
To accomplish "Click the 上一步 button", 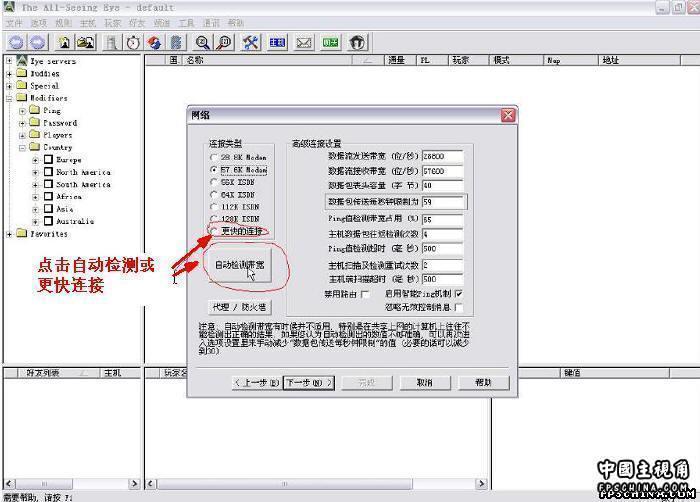I will pos(257,383).
